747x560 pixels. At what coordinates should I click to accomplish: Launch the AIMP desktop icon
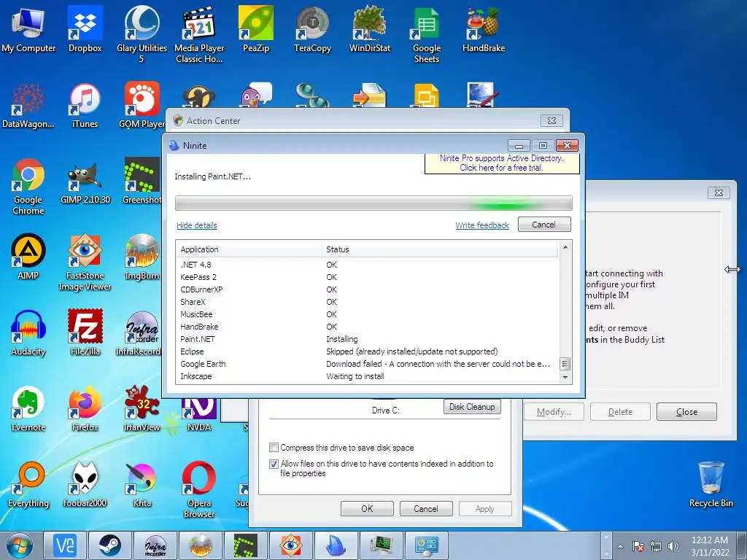pyautogui.click(x=28, y=257)
